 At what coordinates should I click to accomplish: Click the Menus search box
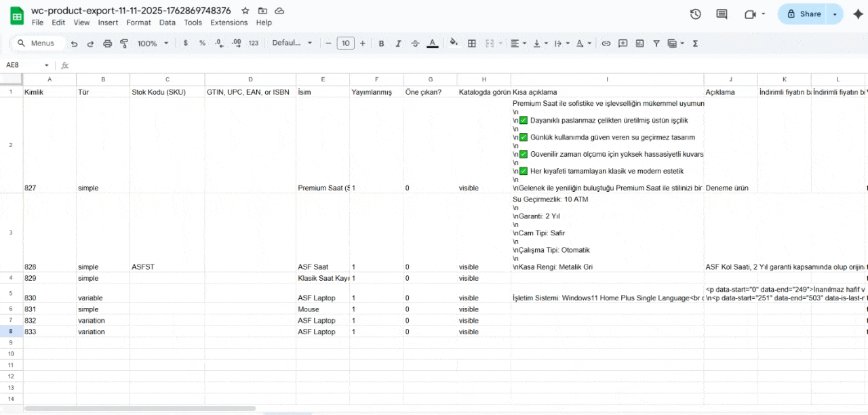[x=38, y=43]
